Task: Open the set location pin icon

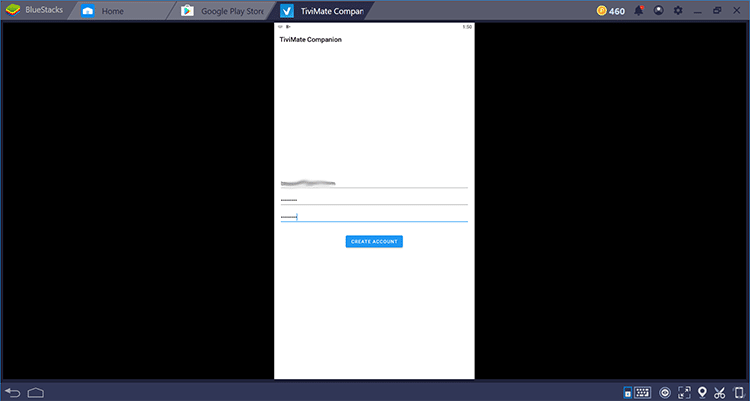Action: click(702, 392)
